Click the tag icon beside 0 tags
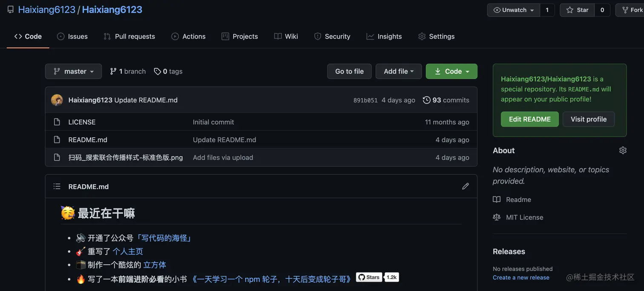The height and width of the screenshot is (291, 644). tap(158, 71)
